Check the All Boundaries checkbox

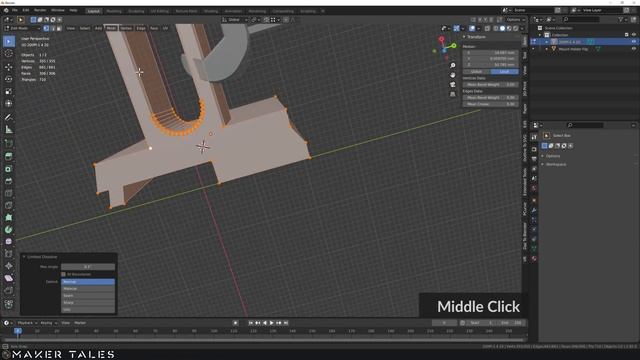click(x=63, y=274)
